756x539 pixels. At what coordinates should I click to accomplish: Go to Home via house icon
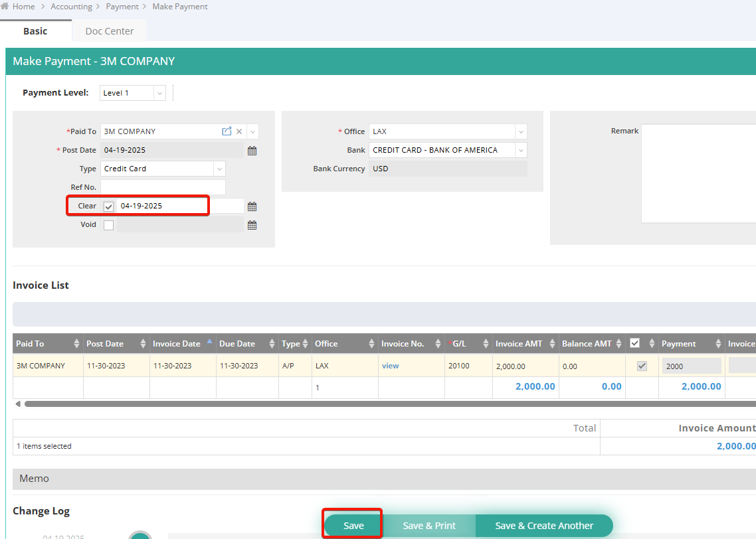tap(5, 6)
